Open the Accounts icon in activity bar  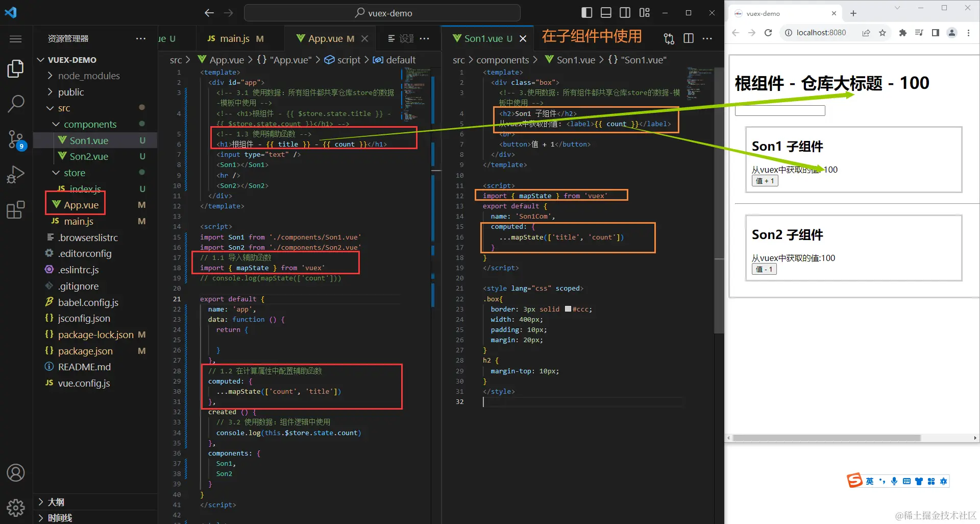click(16, 473)
